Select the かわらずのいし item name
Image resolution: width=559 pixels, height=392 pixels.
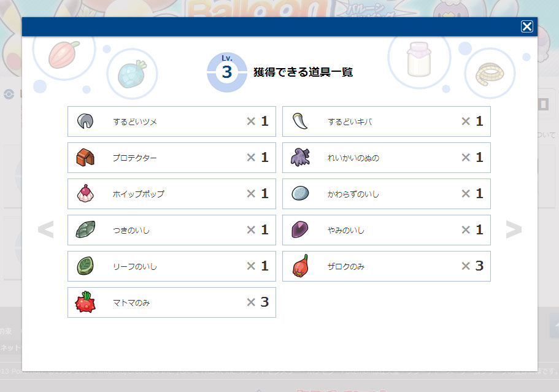pyautogui.click(x=353, y=194)
